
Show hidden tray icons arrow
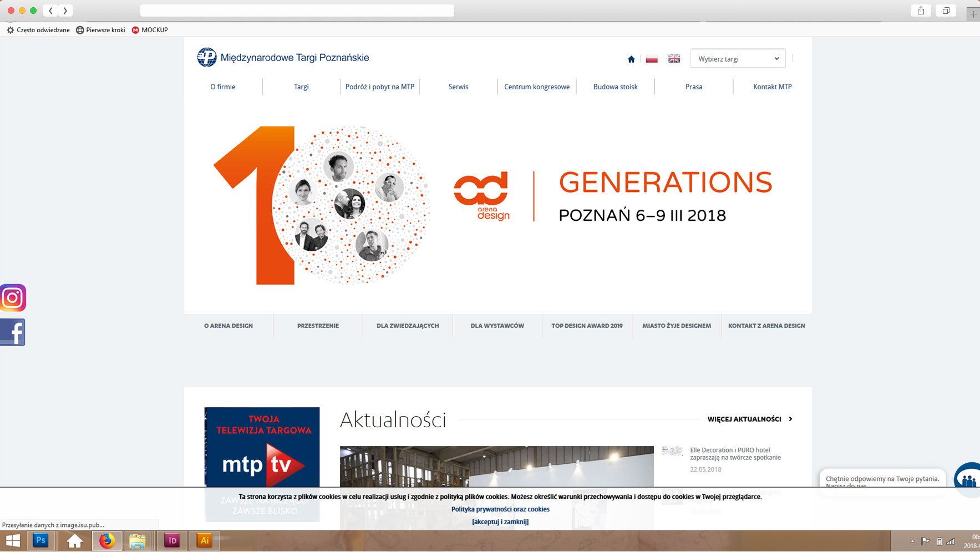pos(912,541)
